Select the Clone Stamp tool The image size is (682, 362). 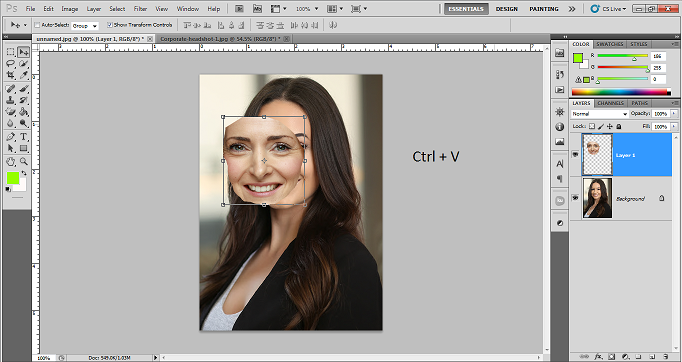tap(10, 100)
